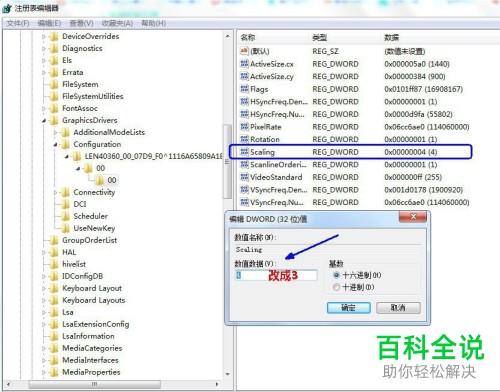
Task: Open the 收藏夹(A) menu
Action: 117,23
